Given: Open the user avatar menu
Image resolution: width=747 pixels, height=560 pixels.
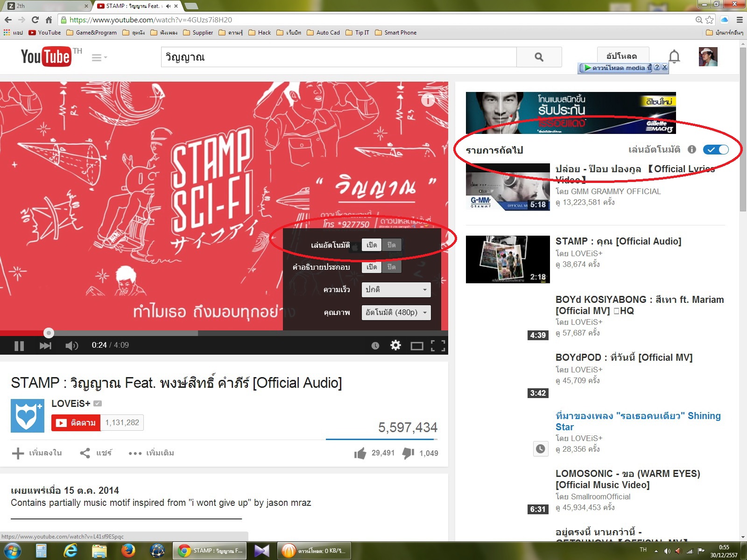Looking at the screenshot, I should click(x=708, y=56).
